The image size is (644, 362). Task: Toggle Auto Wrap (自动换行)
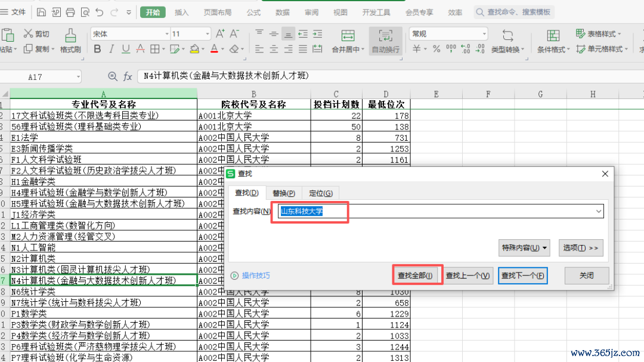pyautogui.click(x=385, y=41)
